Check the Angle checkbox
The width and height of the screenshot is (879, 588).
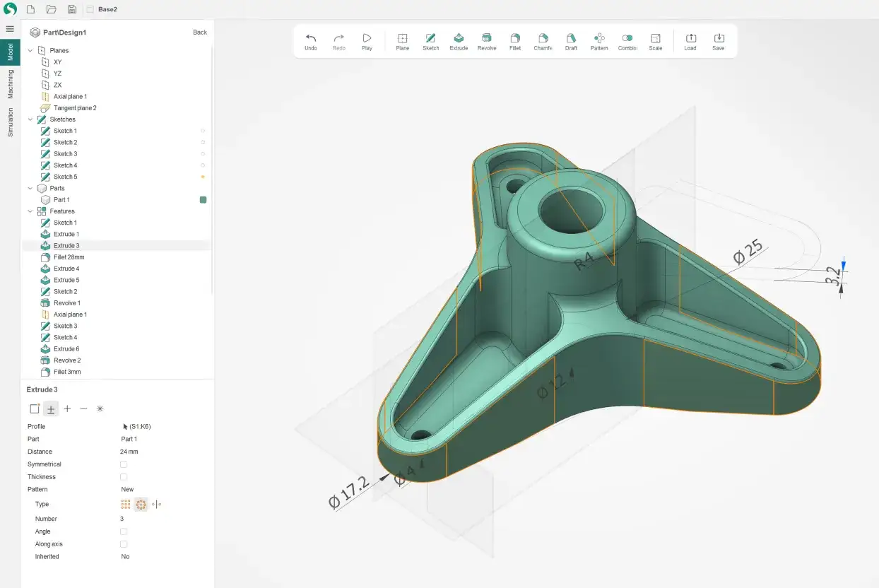click(x=124, y=531)
